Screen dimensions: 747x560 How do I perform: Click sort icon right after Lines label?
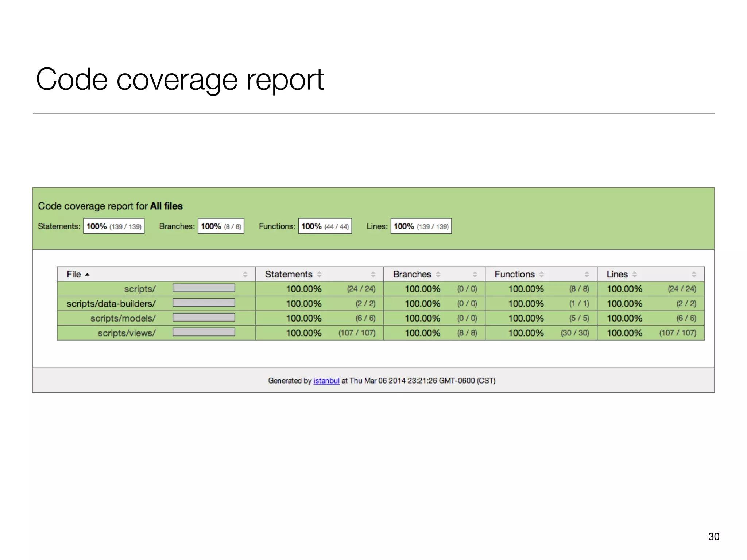tap(635, 275)
